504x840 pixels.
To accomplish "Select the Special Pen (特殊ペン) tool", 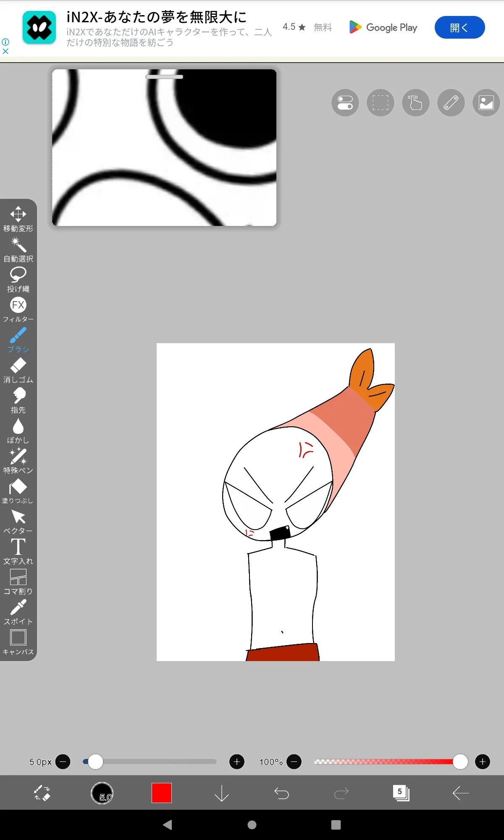I will (18, 461).
